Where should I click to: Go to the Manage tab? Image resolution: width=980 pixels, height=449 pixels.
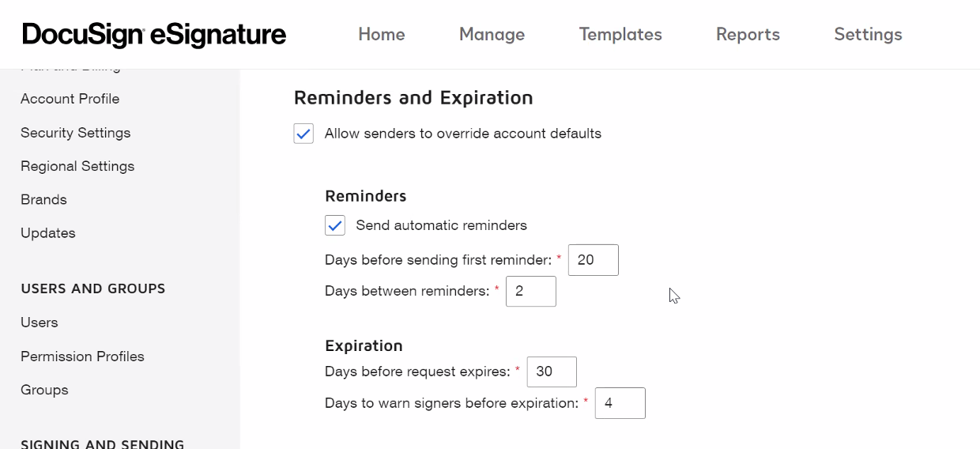coord(492,35)
